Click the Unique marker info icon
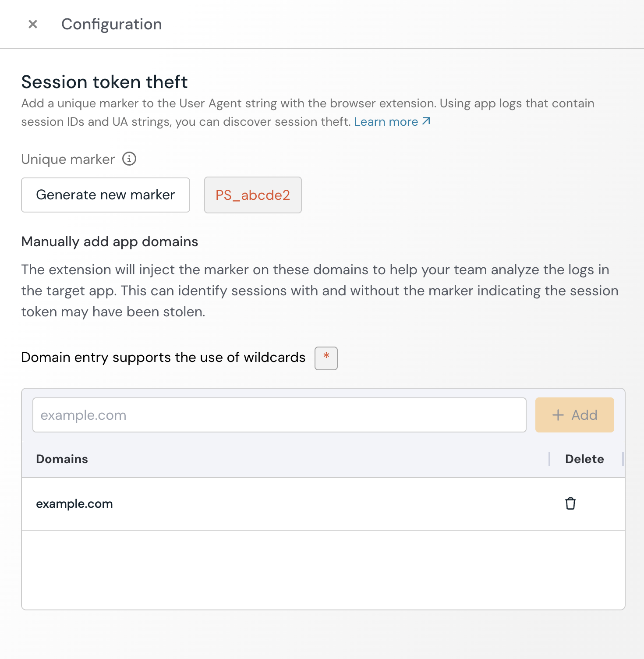 [x=129, y=159]
